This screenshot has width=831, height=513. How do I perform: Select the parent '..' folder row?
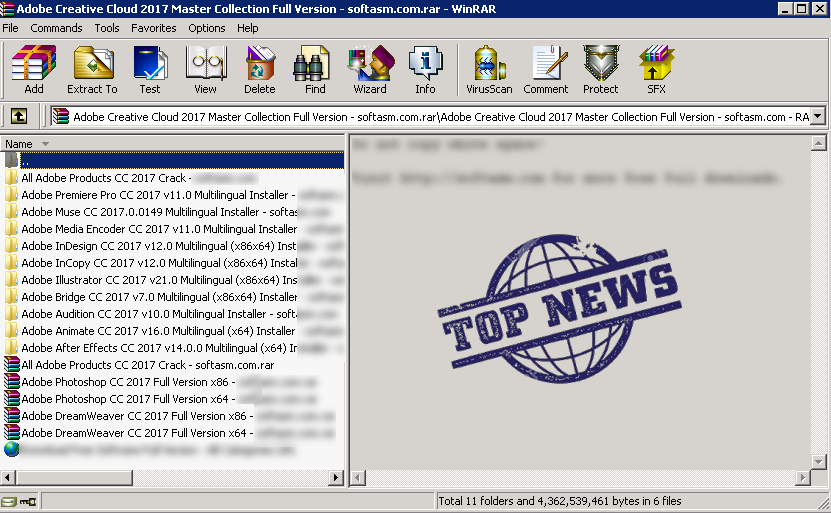[x=173, y=161]
